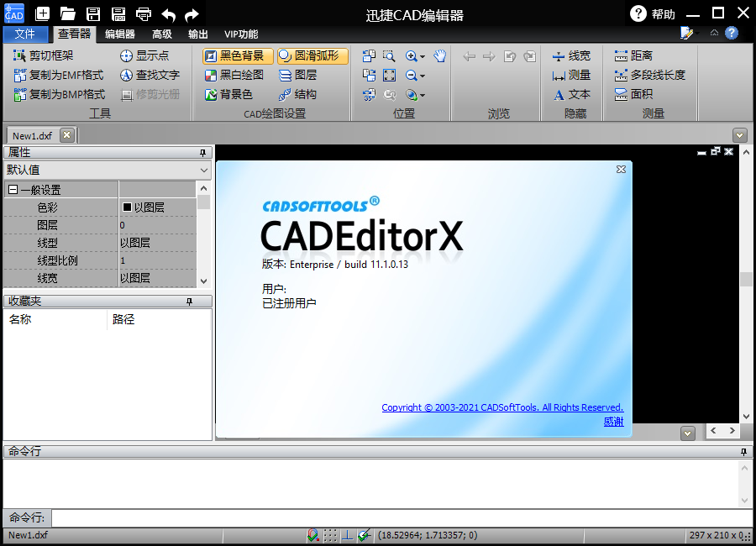
Task: Switch to the 查看器 viewer tab
Action: click(74, 34)
